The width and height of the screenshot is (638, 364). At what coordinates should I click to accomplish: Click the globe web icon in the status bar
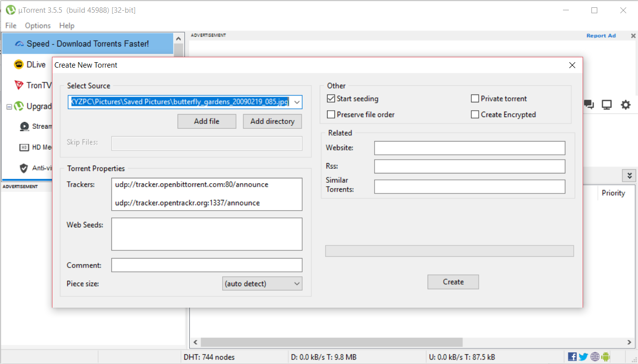coord(595,357)
